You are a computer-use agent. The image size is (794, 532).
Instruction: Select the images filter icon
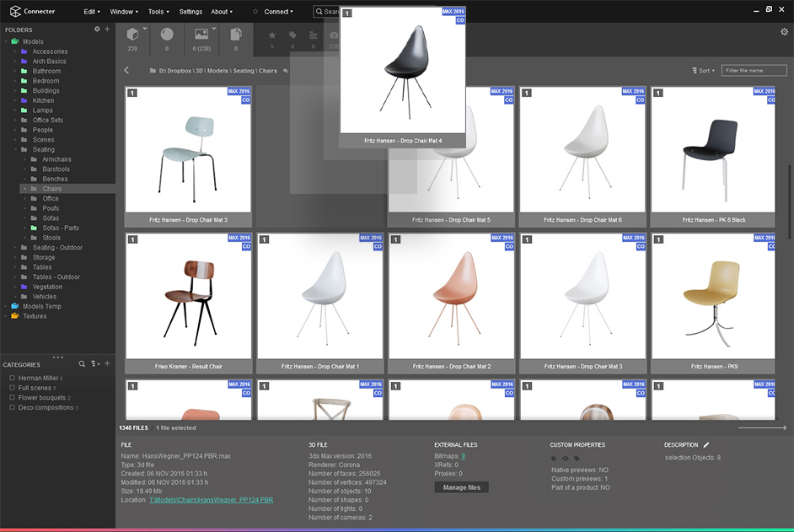pos(201,35)
